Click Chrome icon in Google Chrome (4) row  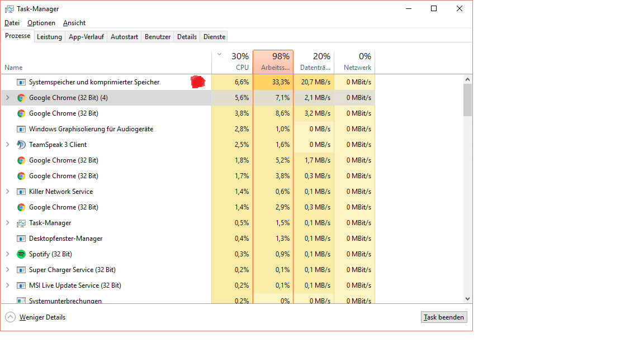(21, 98)
